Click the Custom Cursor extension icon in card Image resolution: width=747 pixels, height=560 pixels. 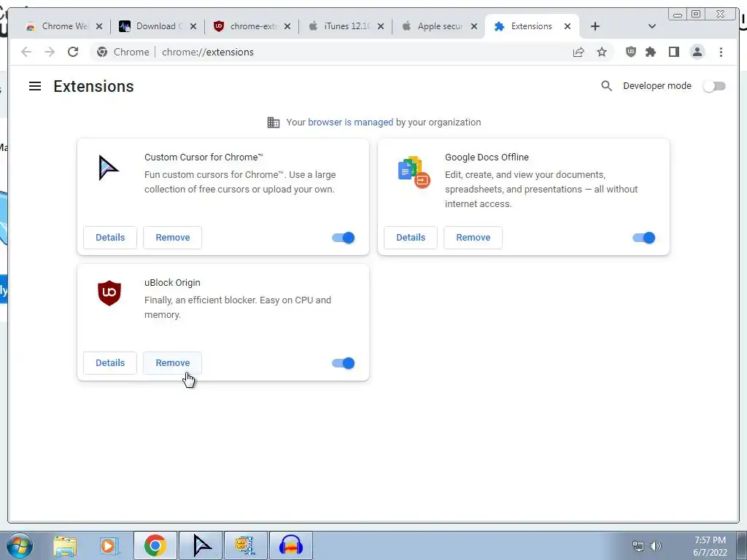coord(109,168)
